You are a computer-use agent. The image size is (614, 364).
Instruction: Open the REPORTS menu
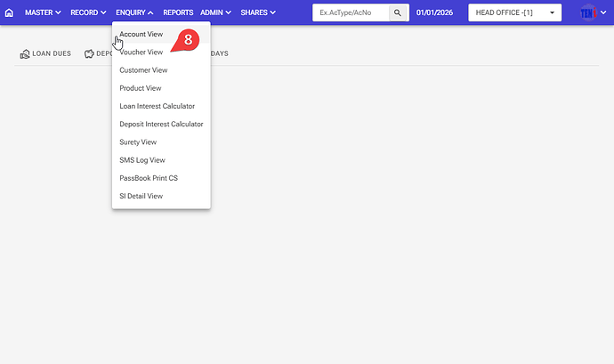178,13
